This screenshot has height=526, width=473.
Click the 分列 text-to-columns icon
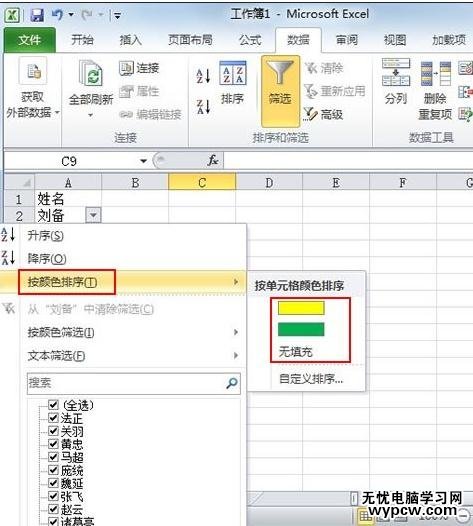[x=396, y=72]
